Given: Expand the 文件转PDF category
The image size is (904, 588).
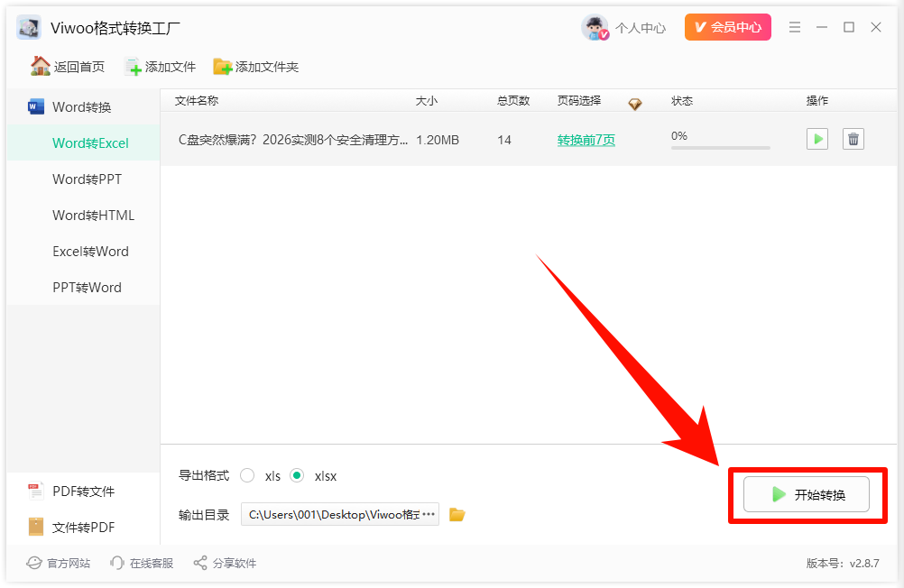Looking at the screenshot, I should [x=83, y=527].
